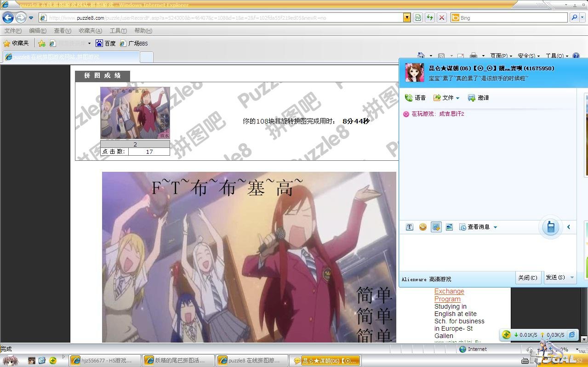Open the 页面(P) dropdown menu
This screenshot has height=367, width=588.
(x=501, y=56)
